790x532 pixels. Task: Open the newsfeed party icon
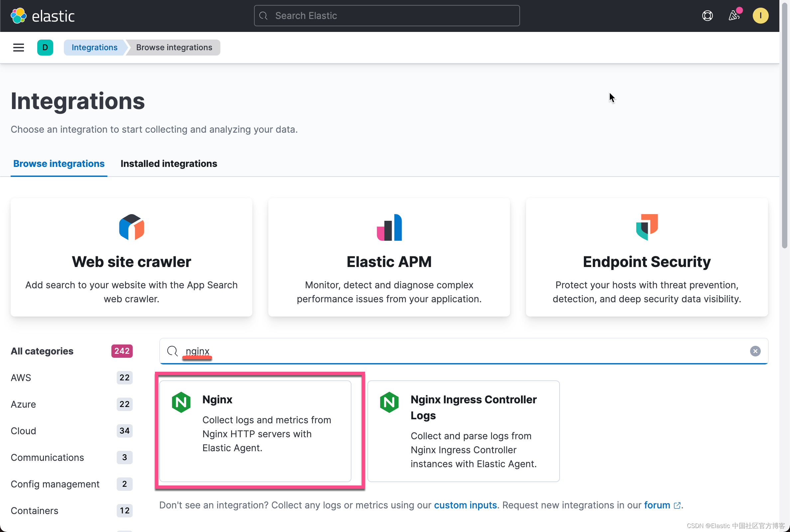coord(734,16)
